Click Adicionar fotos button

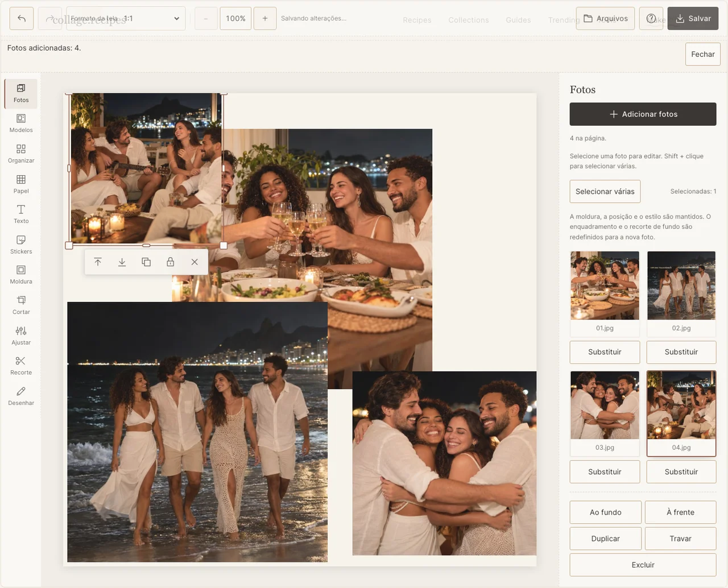[x=643, y=114]
